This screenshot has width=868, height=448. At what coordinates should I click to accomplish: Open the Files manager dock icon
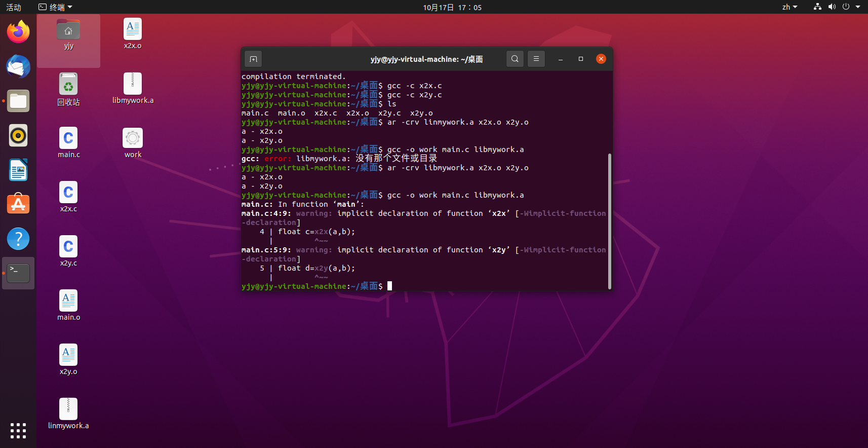18,101
